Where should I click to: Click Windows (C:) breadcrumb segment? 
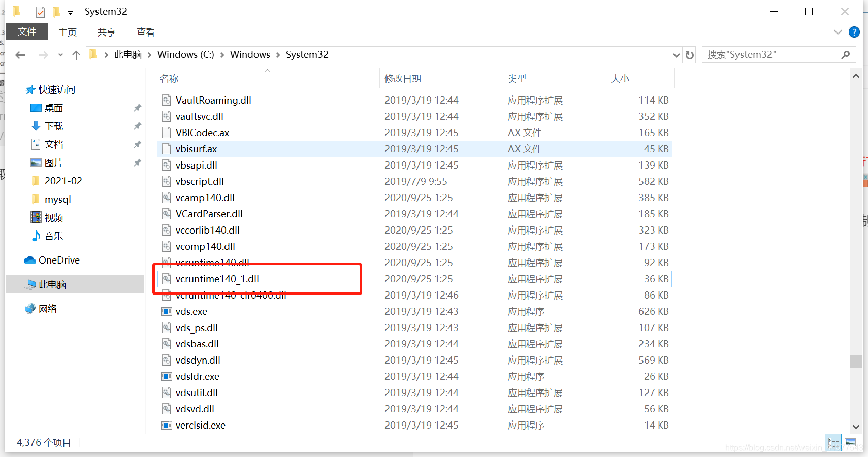tap(186, 54)
